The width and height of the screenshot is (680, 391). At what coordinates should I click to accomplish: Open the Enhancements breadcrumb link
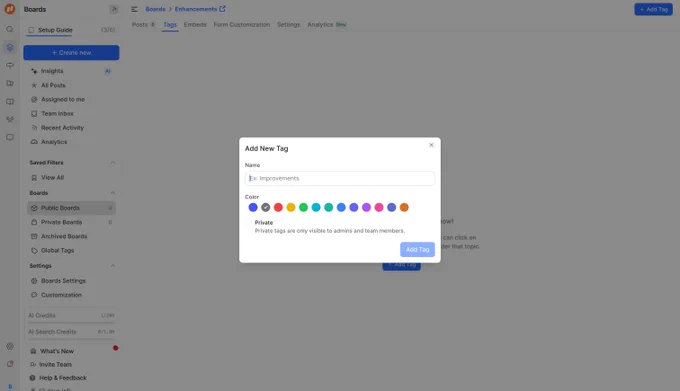coord(196,9)
